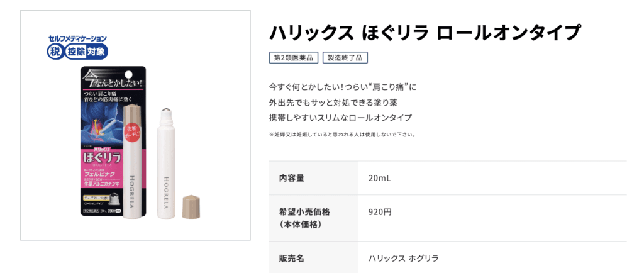Viewport: 644px width, 273px height.
Task: Click the 販売名 row label
Action: pyautogui.click(x=291, y=258)
